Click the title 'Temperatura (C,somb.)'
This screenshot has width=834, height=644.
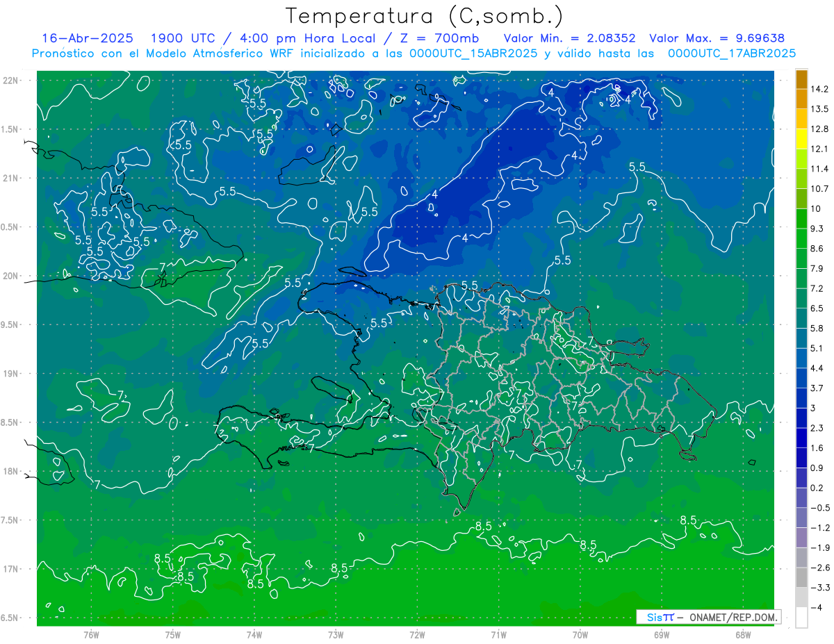425,16
